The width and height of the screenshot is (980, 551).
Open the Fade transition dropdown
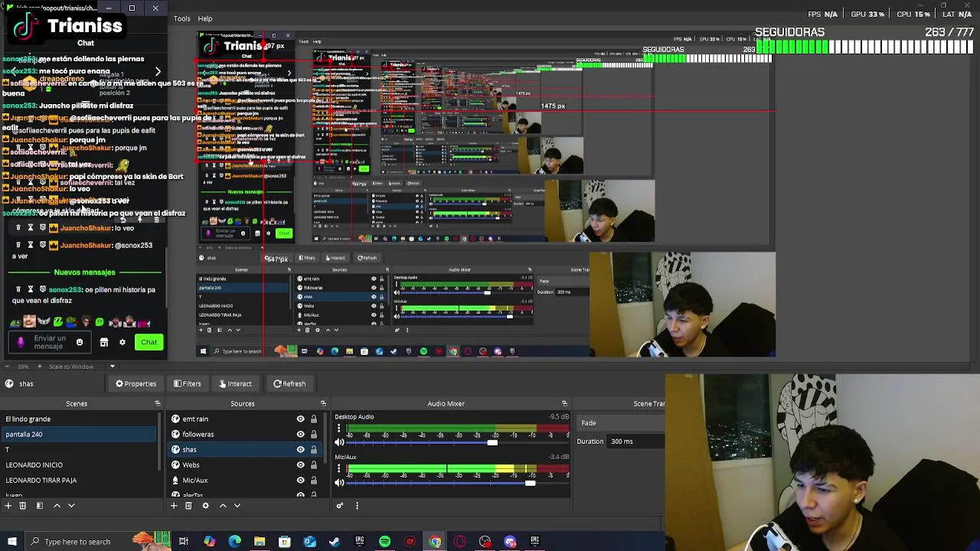622,422
